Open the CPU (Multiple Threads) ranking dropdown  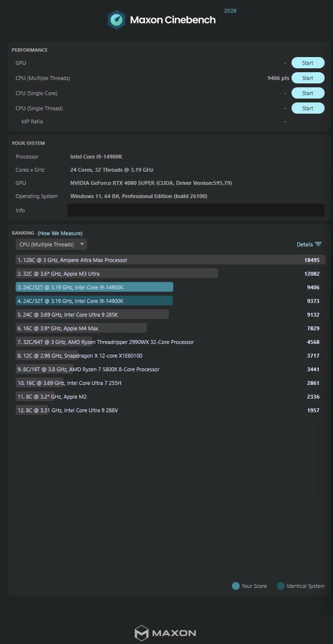click(x=51, y=244)
